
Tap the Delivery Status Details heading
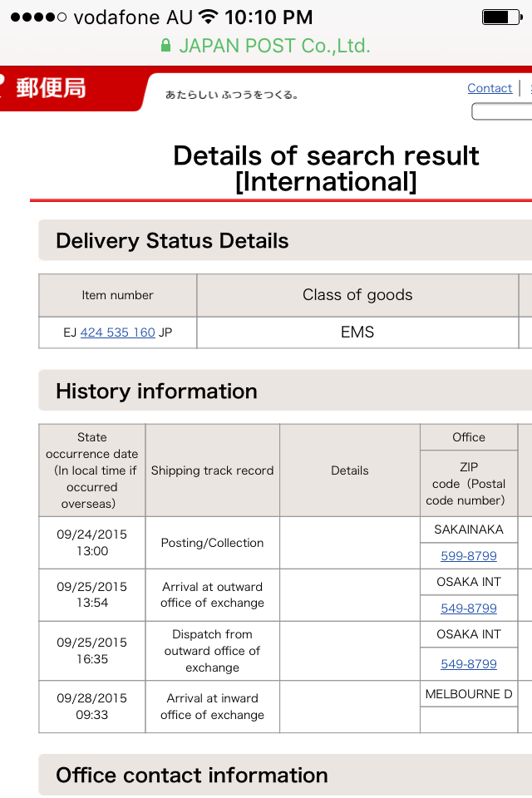pyautogui.click(x=172, y=241)
